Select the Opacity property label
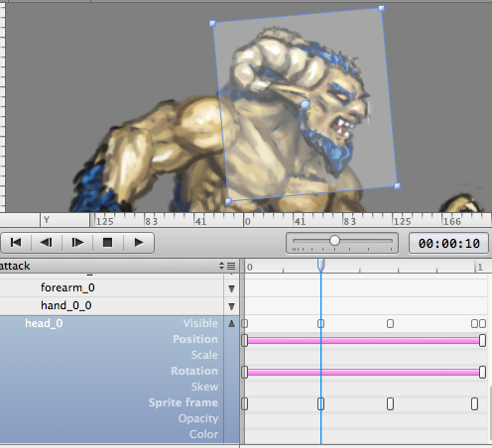 click(198, 418)
